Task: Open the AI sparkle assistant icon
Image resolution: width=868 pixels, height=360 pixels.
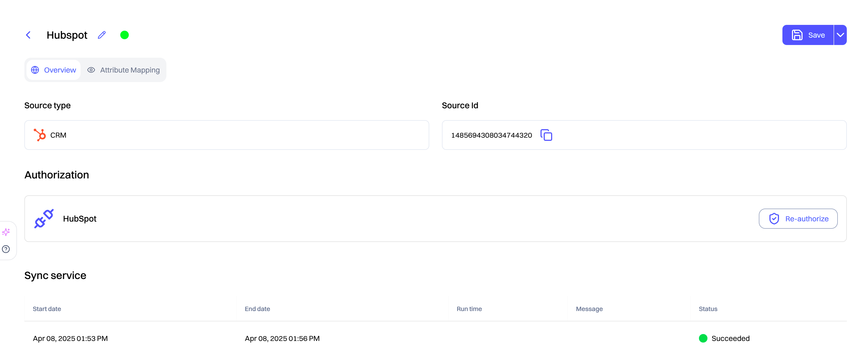Action: click(x=6, y=232)
